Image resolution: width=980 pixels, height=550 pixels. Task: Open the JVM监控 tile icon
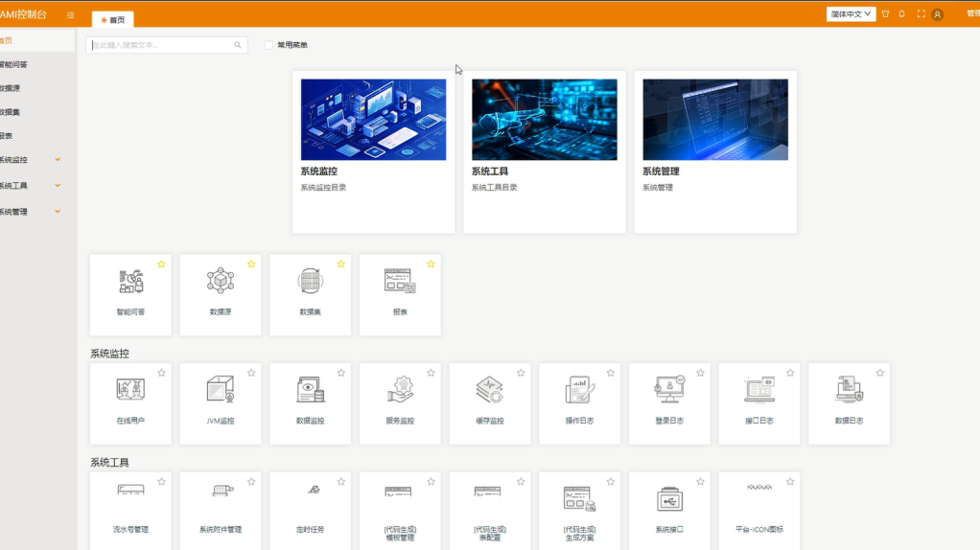point(221,389)
